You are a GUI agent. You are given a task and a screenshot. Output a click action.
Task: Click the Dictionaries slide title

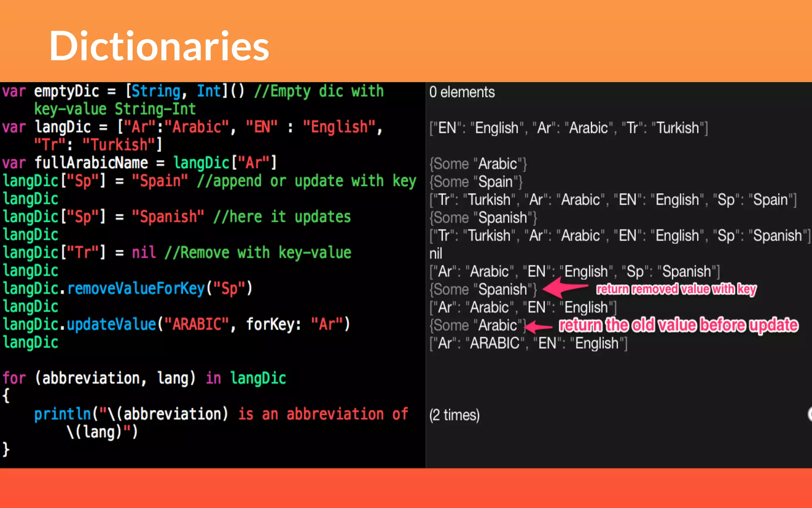coord(159,46)
